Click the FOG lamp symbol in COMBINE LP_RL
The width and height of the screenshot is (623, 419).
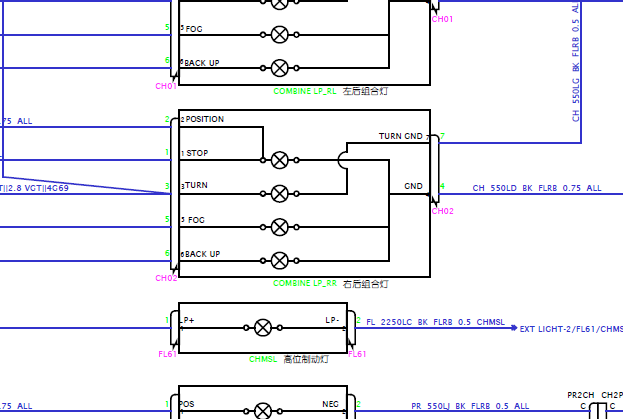(x=280, y=35)
